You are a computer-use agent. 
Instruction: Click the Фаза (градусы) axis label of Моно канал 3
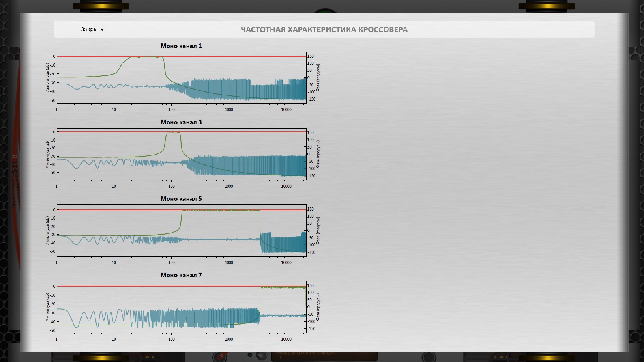[x=318, y=154]
